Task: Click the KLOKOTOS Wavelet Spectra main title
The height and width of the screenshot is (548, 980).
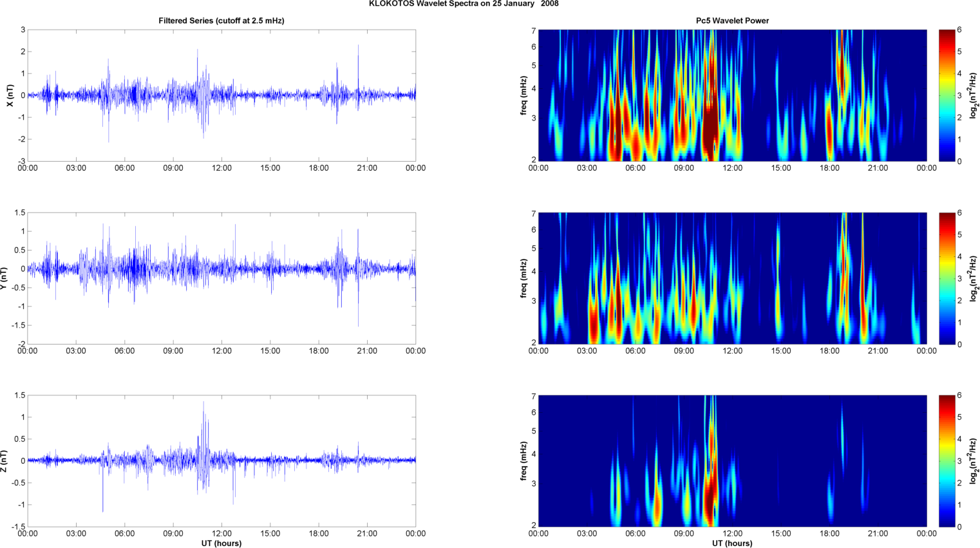Action: click(464, 4)
